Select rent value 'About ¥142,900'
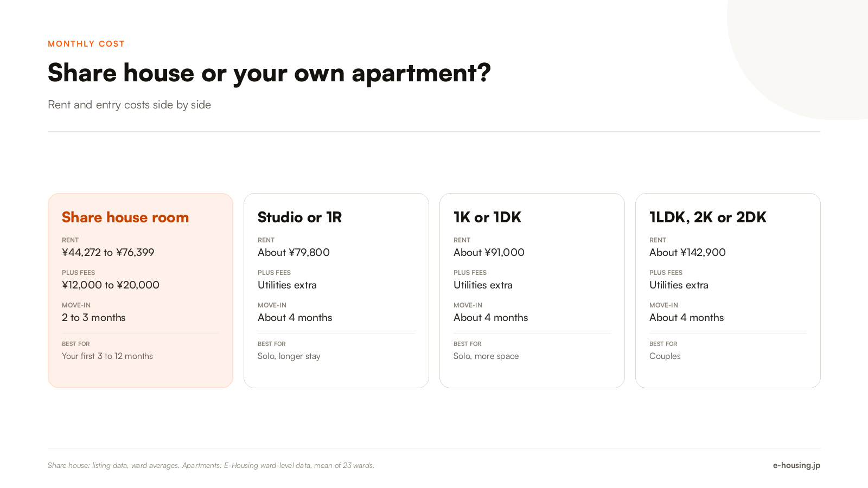 click(687, 252)
